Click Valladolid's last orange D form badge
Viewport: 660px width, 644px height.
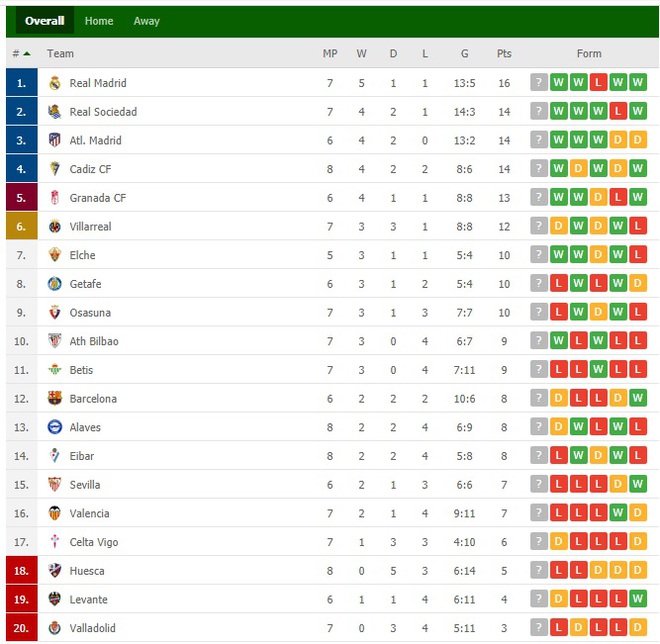tap(638, 628)
